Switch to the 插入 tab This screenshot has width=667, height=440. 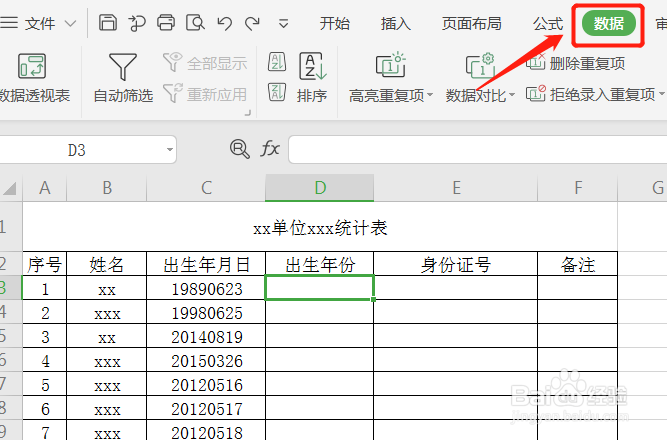(x=396, y=23)
